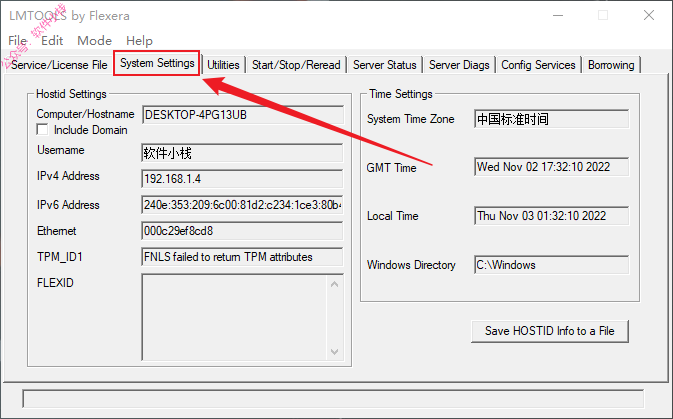Viewport: 673px width, 419px height.
Task: Click inside the FLEXID list box
Action: (x=234, y=317)
